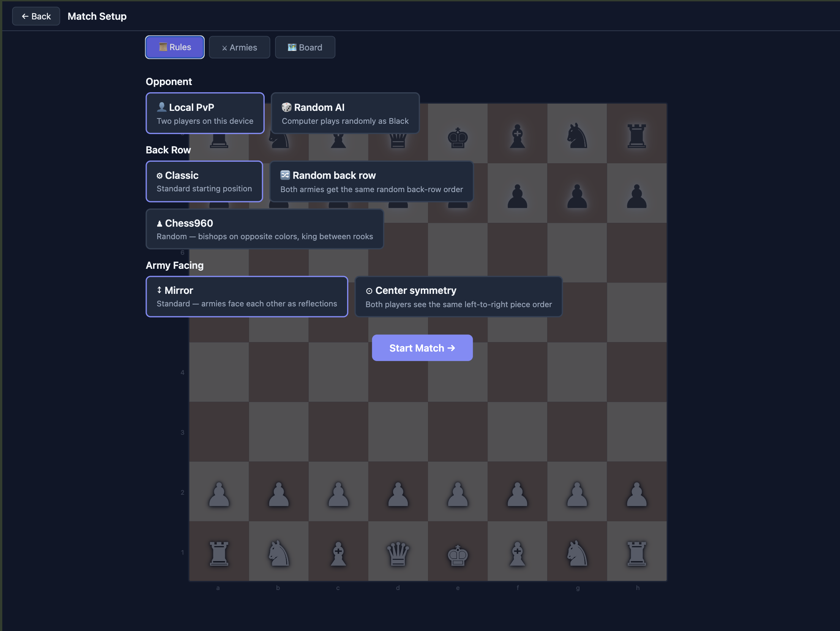The height and width of the screenshot is (631, 840).
Task: Click the black knight on the g file
Action: click(577, 136)
